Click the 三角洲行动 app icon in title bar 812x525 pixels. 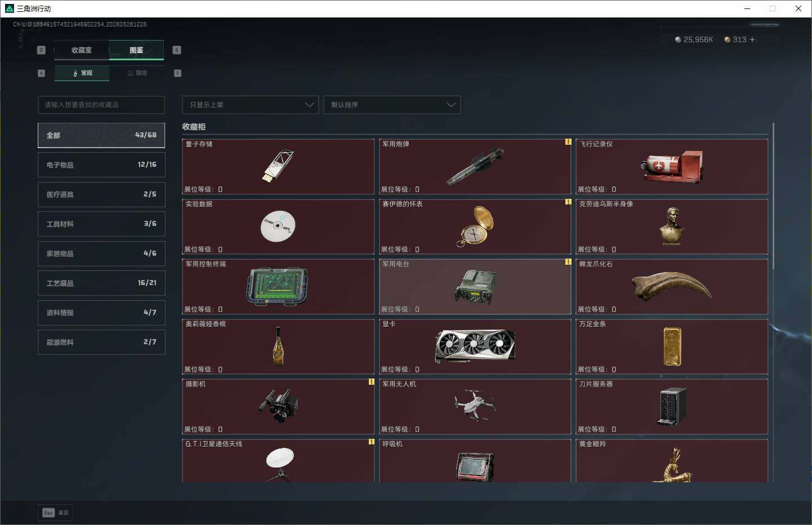9,8
